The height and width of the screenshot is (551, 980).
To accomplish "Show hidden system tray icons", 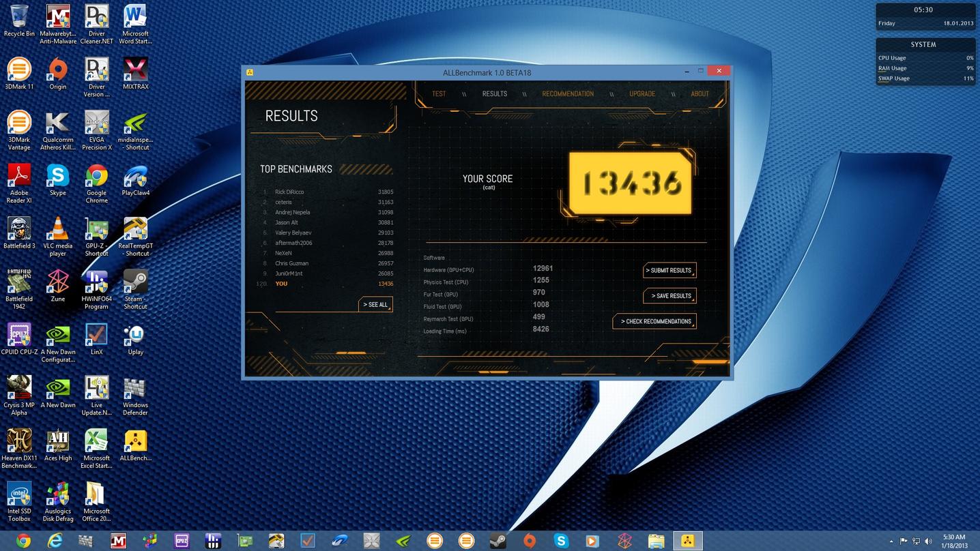I will coord(891,541).
